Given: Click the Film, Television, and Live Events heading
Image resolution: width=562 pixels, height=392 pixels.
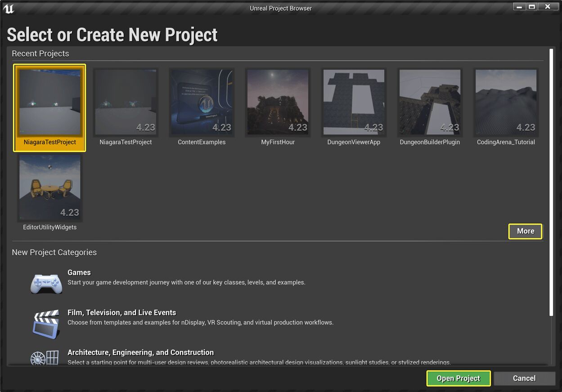Looking at the screenshot, I should pyautogui.click(x=121, y=312).
